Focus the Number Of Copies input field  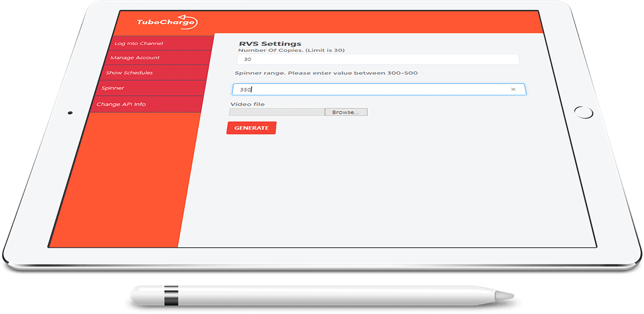pos(378,59)
